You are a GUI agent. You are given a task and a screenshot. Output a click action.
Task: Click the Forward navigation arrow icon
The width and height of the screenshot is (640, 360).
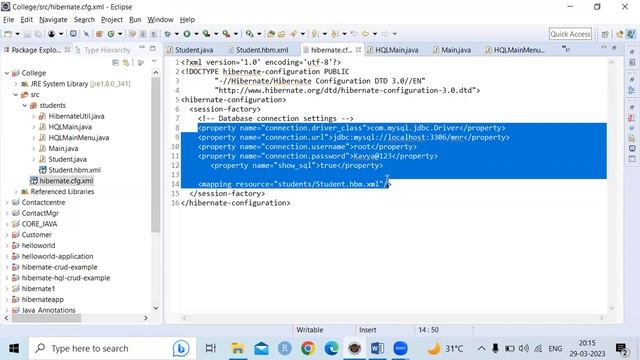coord(385,34)
